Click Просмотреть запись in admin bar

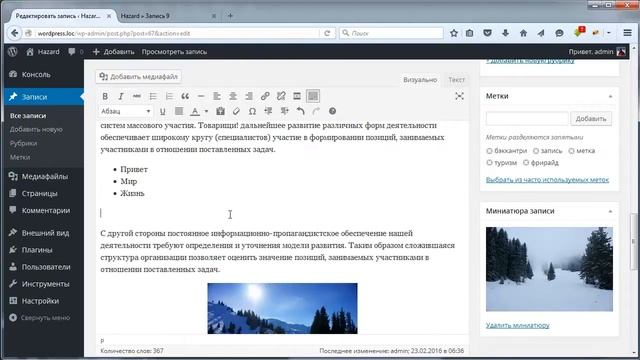coord(174,52)
